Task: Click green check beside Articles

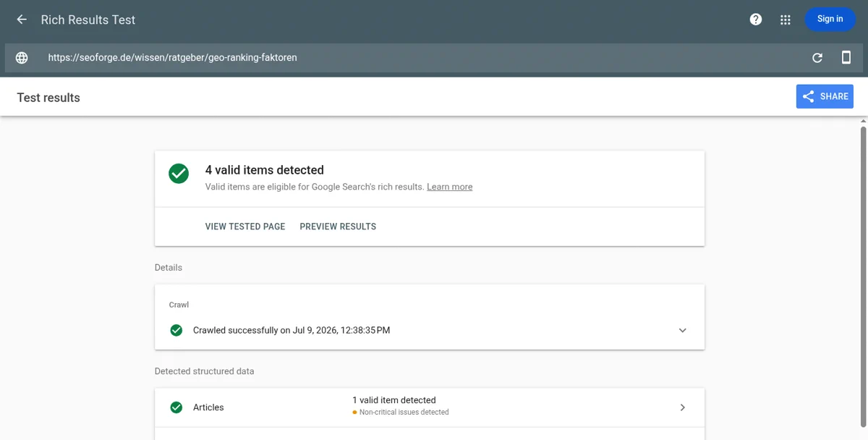Action: click(176, 407)
